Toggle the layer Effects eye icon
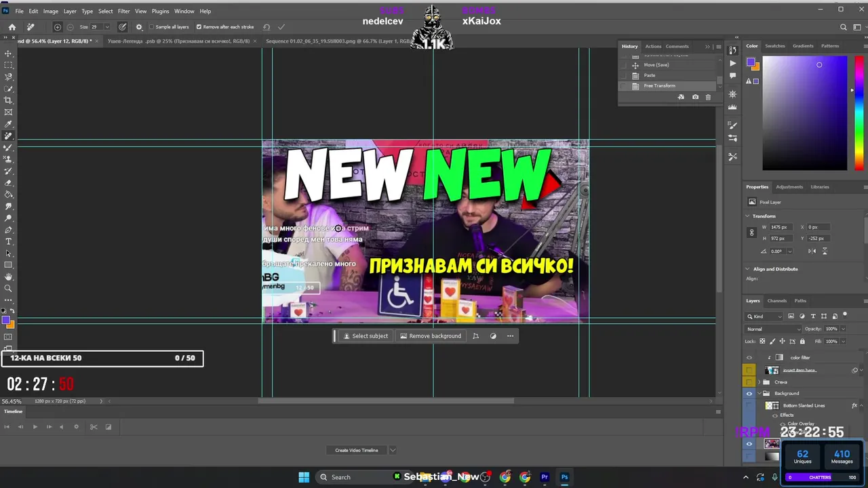This screenshot has height=488, width=868. click(x=776, y=415)
